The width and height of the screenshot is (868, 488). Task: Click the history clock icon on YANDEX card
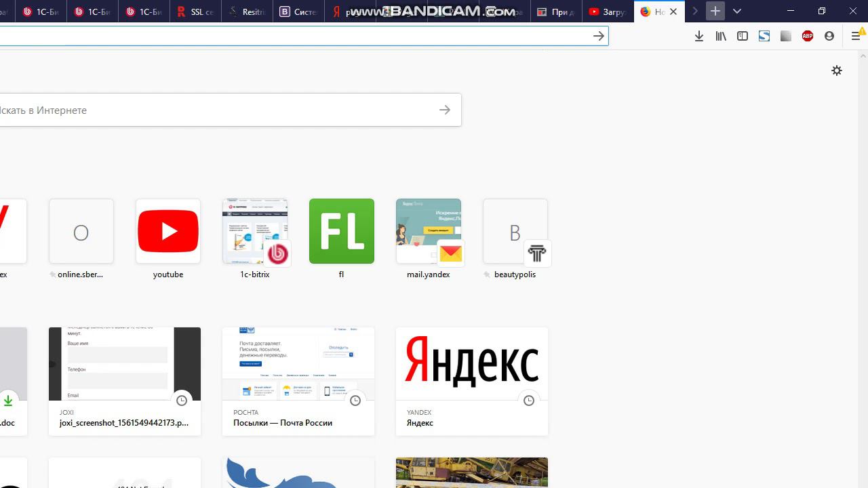tap(529, 401)
